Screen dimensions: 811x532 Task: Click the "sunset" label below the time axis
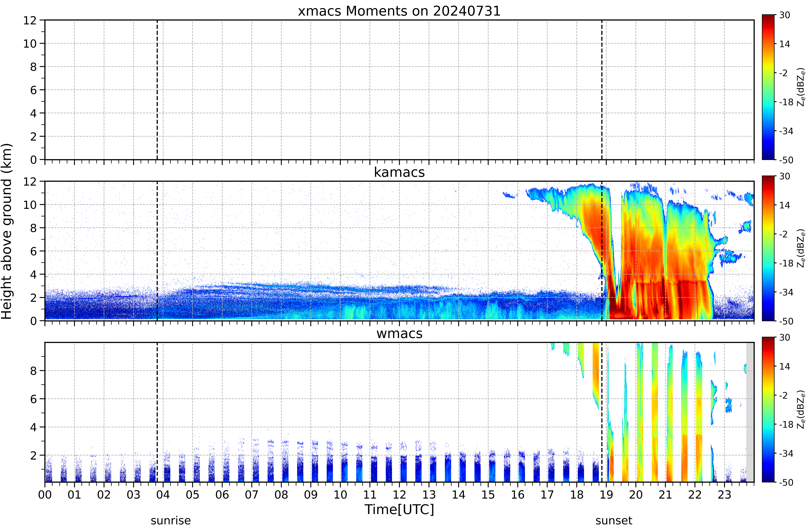click(614, 521)
